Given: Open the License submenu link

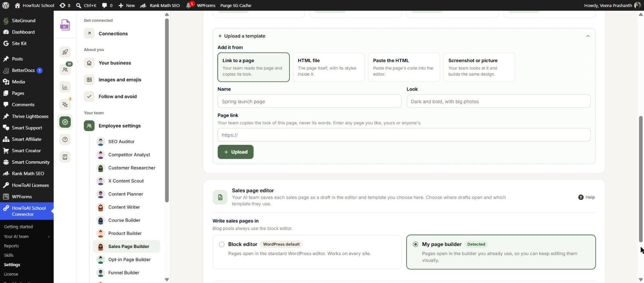Looking at the screenshot, I should (x=11, y=274).
